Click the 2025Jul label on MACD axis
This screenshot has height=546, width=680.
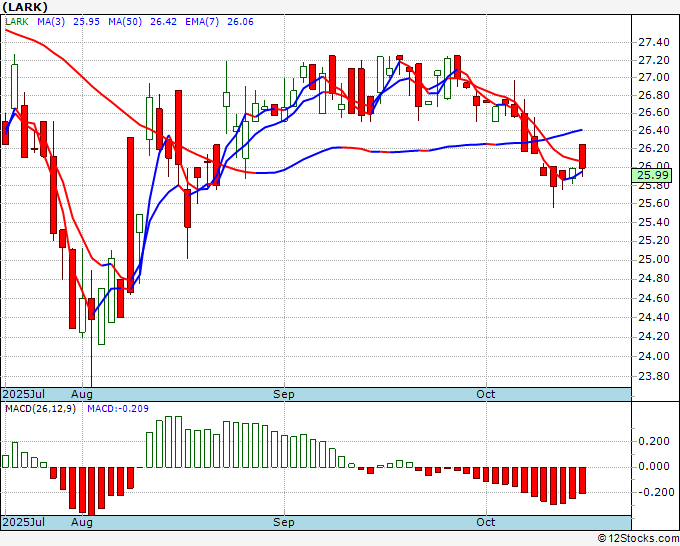tap(24, 522)
